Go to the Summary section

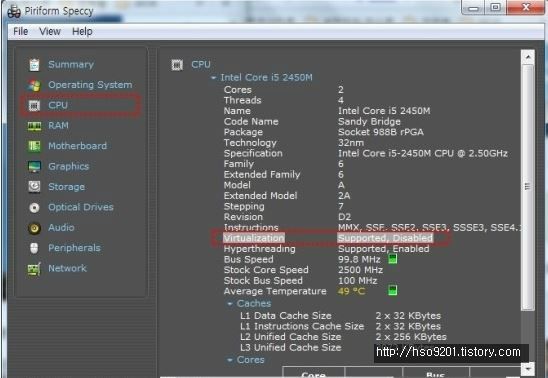[x=71, y=65]
